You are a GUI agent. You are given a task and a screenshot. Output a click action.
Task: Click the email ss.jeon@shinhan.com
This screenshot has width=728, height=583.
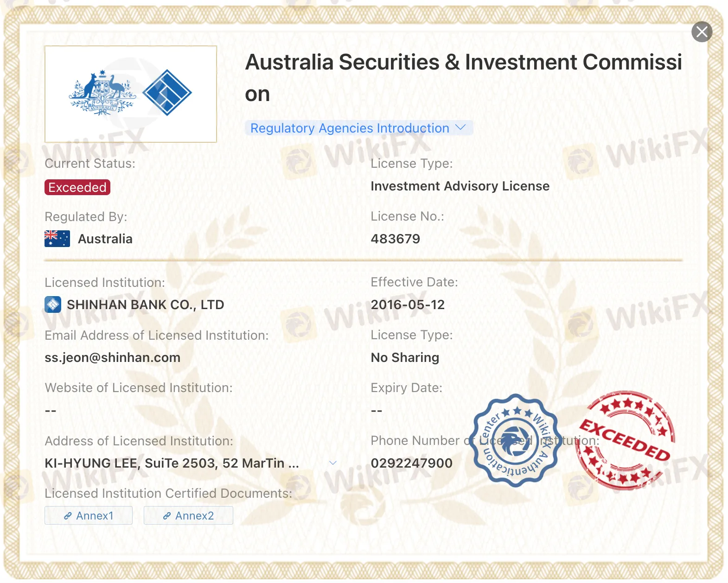112,358
